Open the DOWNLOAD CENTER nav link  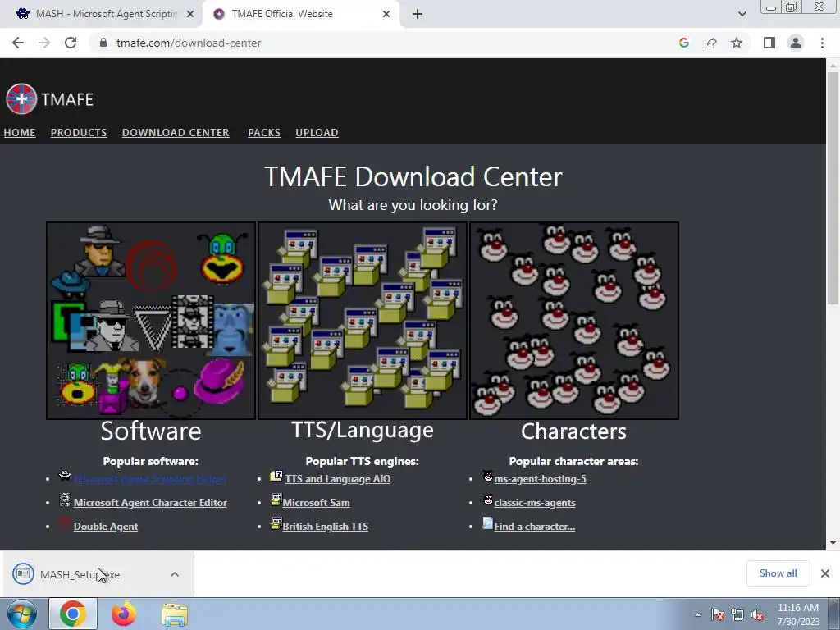pyautogui.click(x=176, y=132)
